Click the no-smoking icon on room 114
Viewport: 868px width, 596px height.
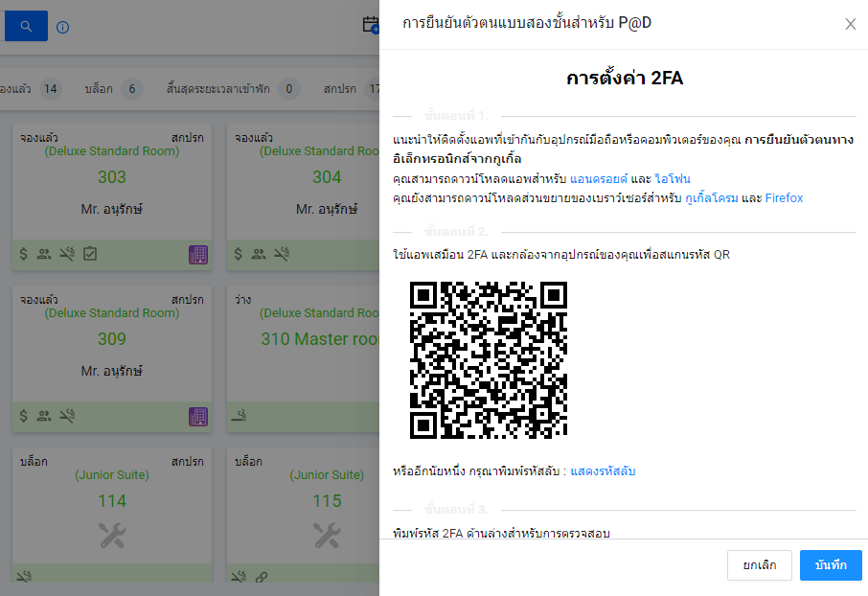point(24,577)
